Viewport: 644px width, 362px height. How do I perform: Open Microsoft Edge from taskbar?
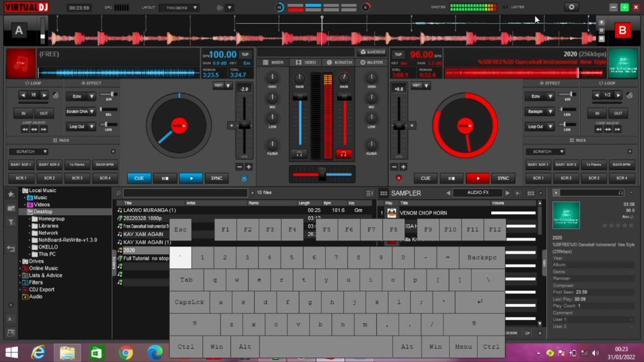[x=155, y=352]
